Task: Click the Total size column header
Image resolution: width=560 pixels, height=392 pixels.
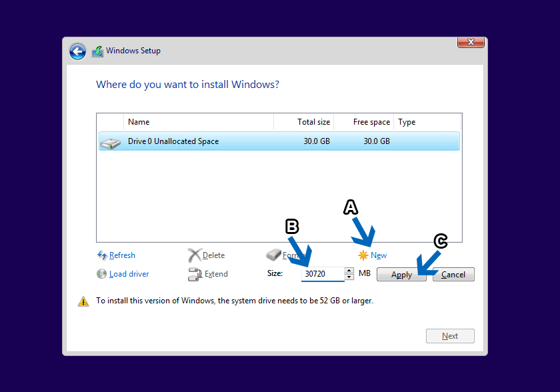Action: pyautogui.click(x=313, y=122)
